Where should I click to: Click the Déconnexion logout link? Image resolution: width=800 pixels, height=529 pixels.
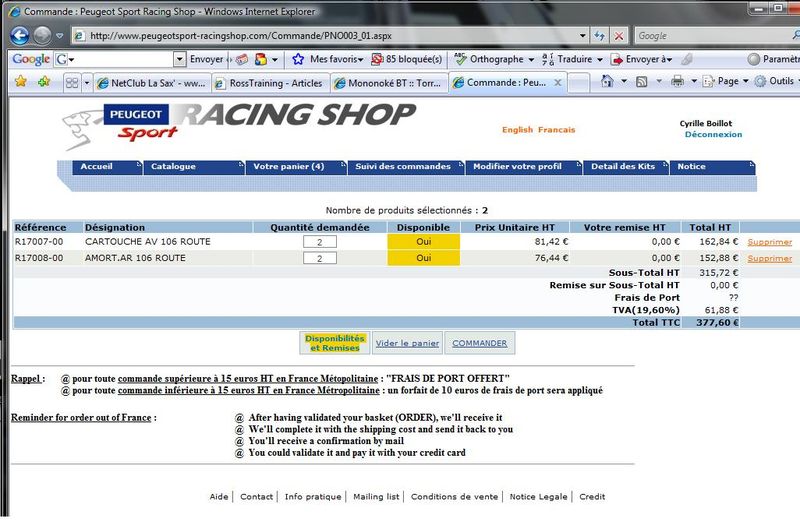(x=713, y=134)
